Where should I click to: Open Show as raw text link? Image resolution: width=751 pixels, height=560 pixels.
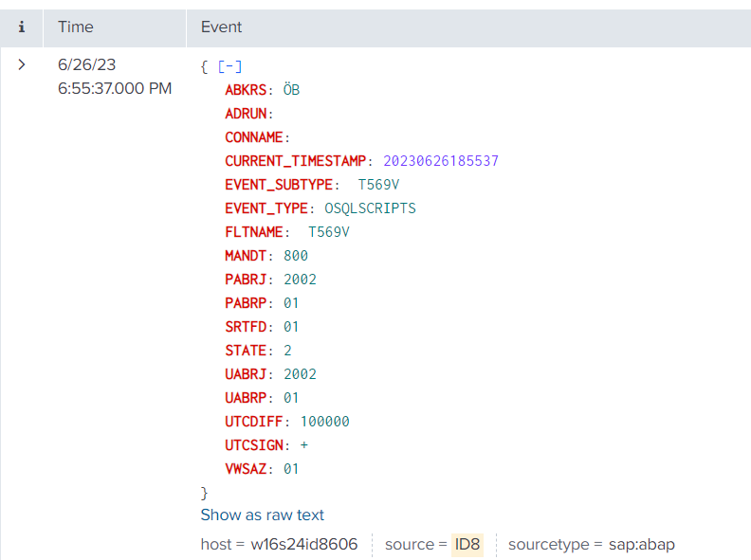(262, 515)
